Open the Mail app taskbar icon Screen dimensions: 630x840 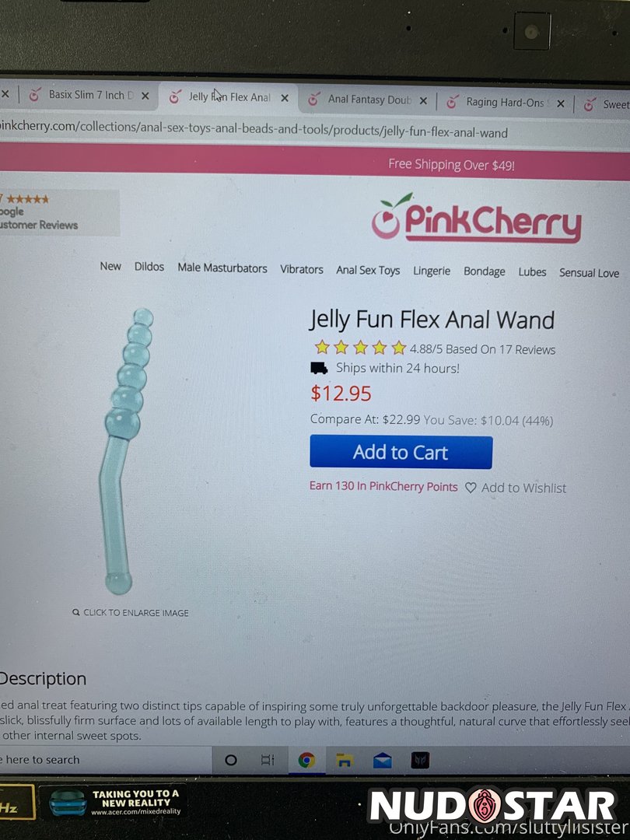click(x=382, y=760)
